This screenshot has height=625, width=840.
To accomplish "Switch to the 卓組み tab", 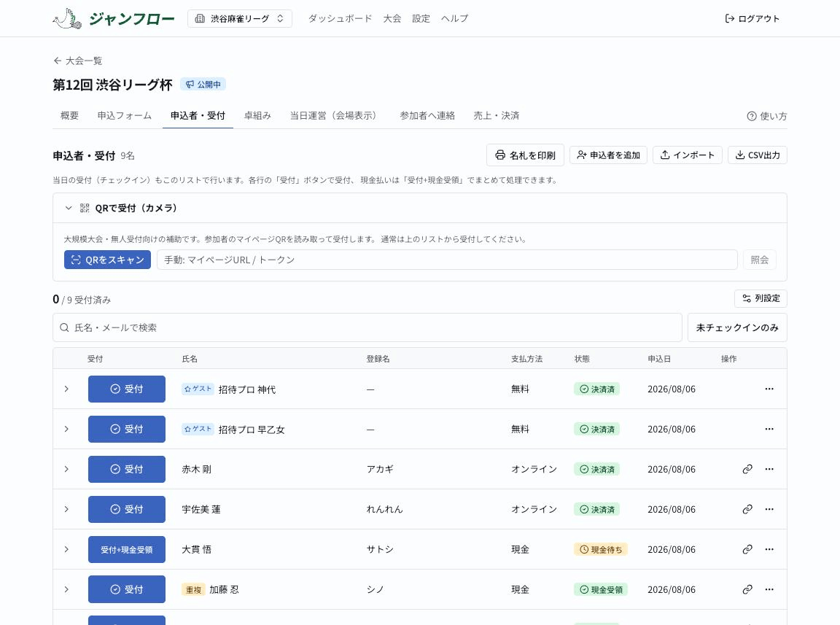I will [257, 115].
